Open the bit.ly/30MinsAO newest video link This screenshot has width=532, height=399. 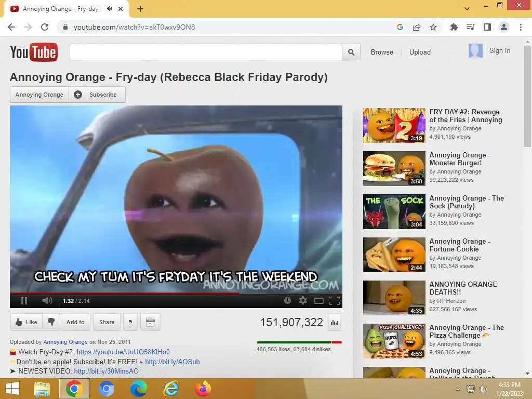[106, 371]
